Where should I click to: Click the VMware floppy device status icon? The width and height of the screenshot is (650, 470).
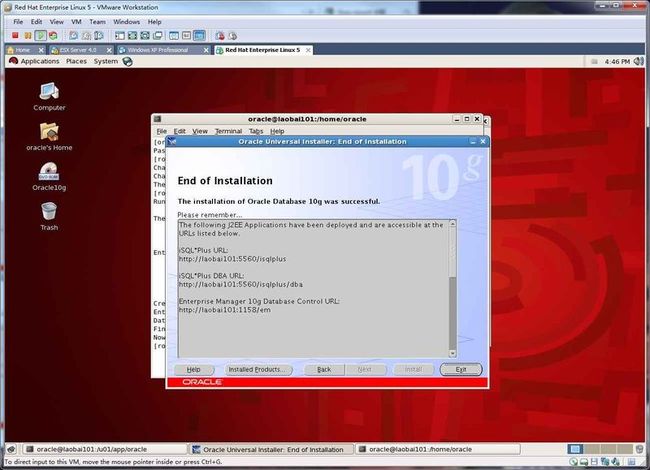[x=594, y=462]
